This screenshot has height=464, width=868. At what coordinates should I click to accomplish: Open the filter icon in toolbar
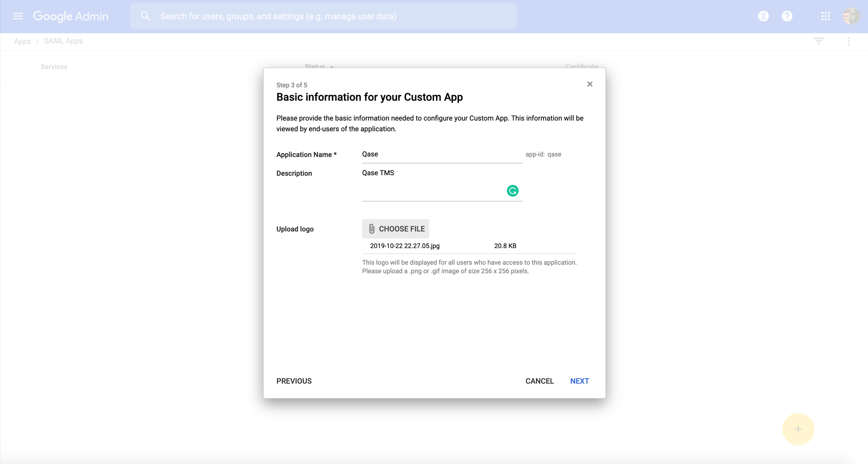pyautogui.click(x=818, y=41)
